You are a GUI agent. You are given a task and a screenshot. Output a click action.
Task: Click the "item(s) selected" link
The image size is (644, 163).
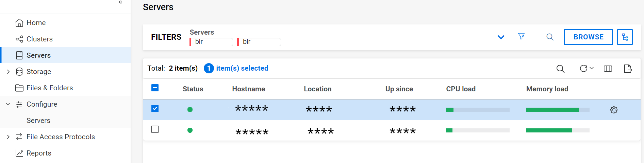tap(242, 68)
